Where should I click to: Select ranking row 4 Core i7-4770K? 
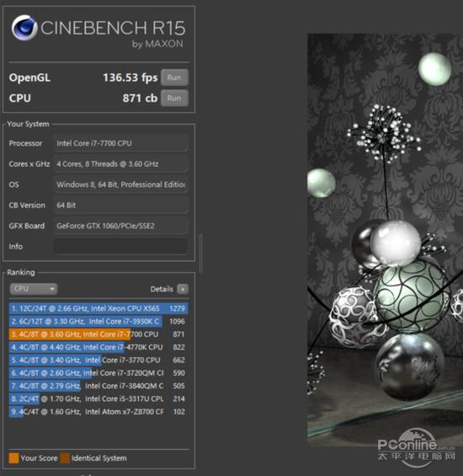point(98,347)
